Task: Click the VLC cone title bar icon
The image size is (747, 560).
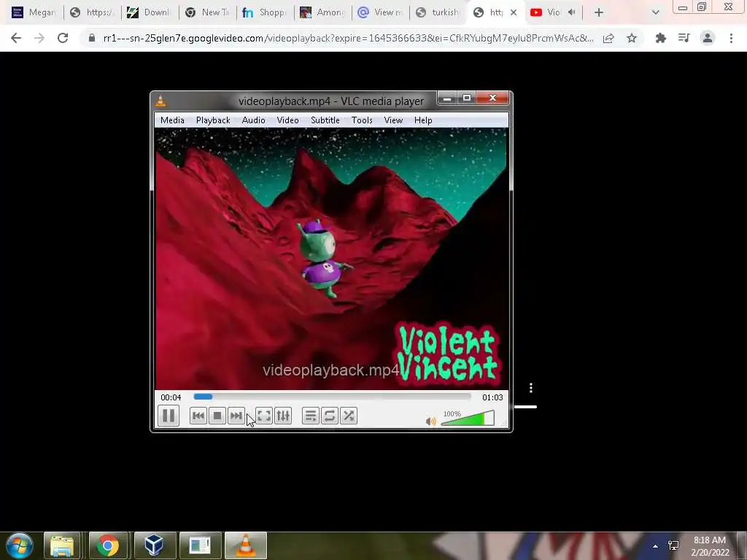Action: 161,101
